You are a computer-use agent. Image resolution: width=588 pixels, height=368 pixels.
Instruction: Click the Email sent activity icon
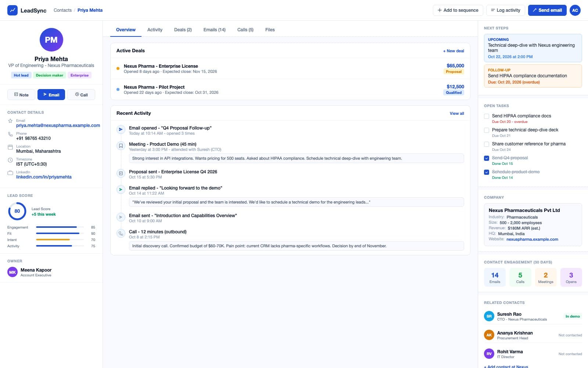pos(121,217)
